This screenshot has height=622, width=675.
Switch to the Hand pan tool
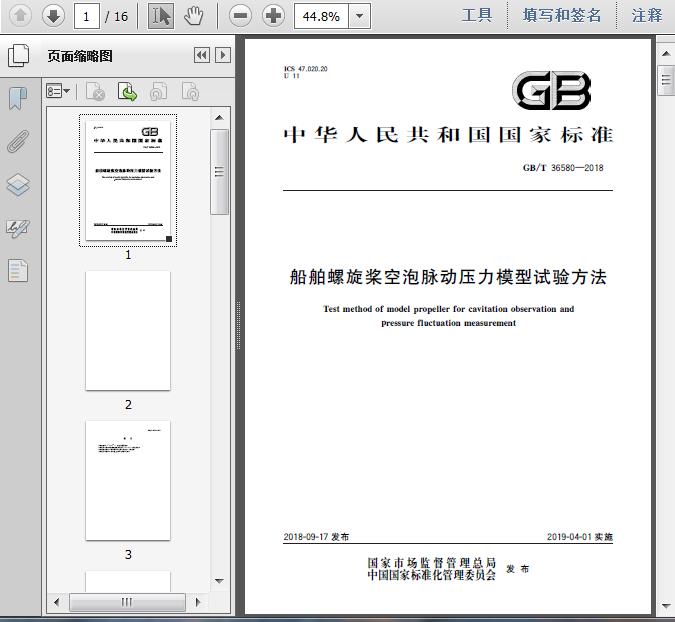[193, 15]
